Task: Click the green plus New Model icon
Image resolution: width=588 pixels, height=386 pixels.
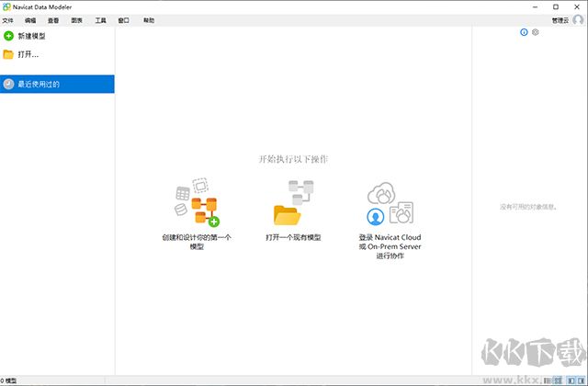Action: (x=8, y=36)
